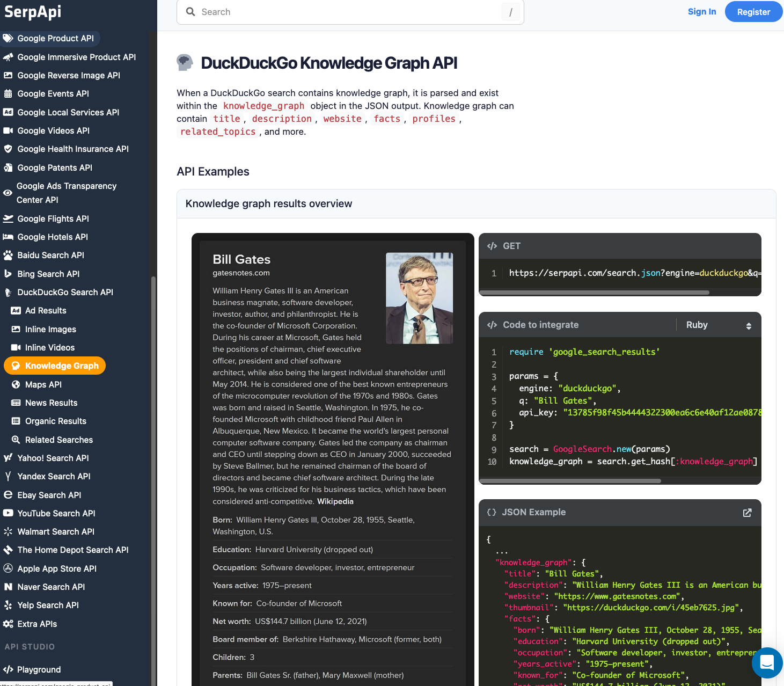The width and height of the screenshot is (784, 686).
Task: Open Ad Results in sidebar
Action: 46,310
